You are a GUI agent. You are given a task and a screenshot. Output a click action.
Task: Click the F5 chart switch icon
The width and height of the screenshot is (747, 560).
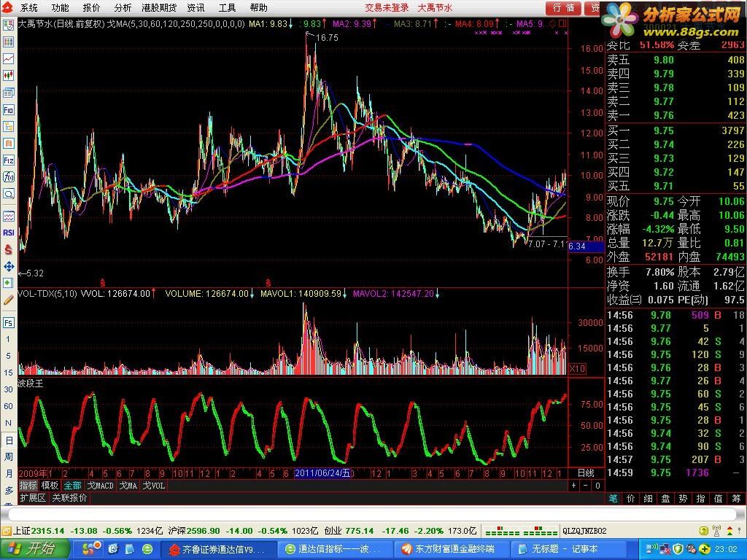(9, 323)
